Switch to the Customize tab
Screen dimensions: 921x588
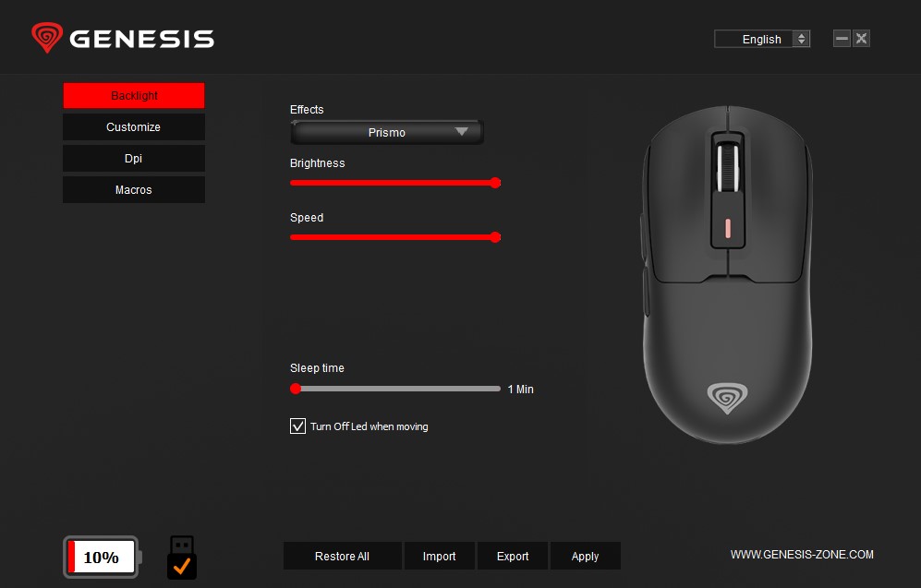134,127
